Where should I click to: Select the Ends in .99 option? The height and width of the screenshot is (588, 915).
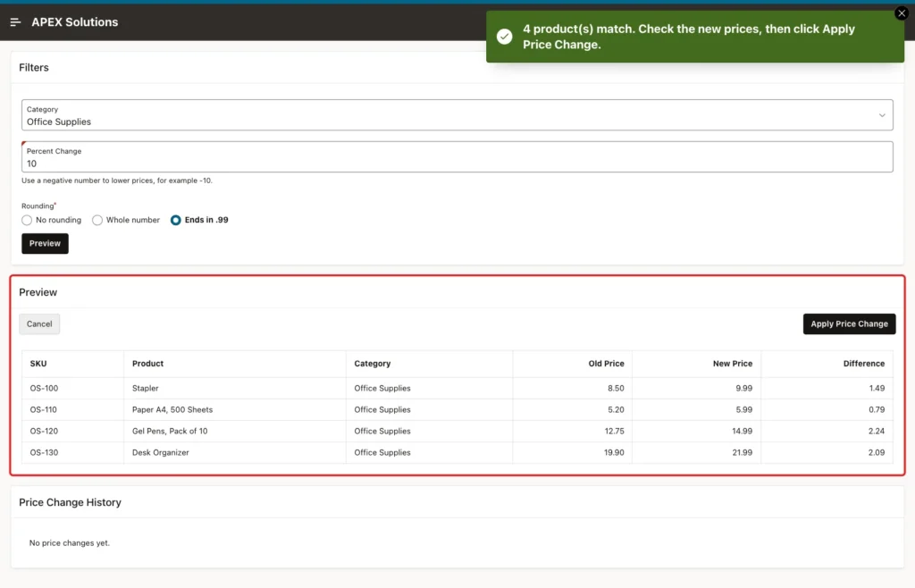[176, 220]
